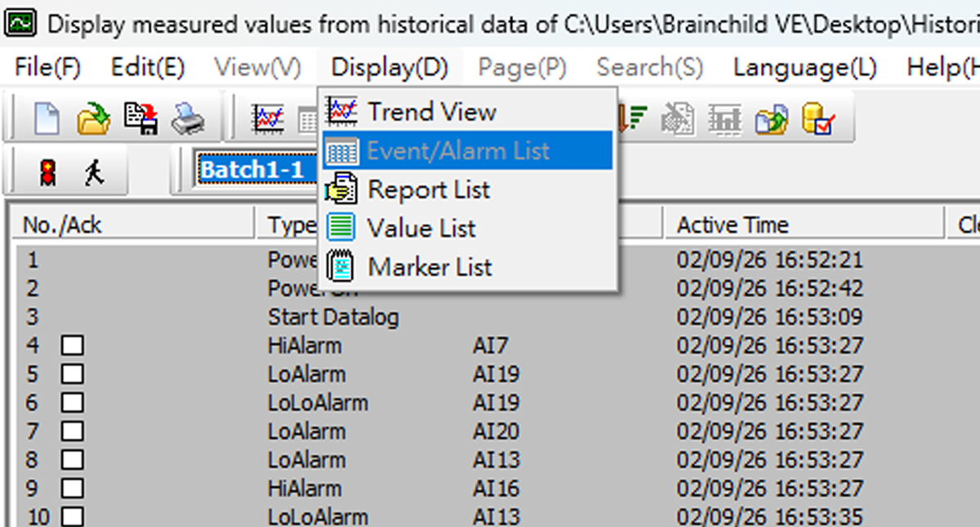
Task: Click the save/export data toolbar icon
Action: [140, 120]
